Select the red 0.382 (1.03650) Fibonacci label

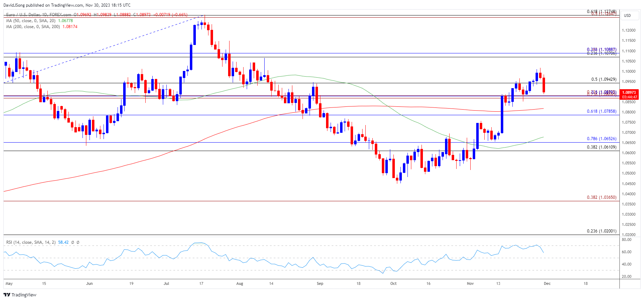[x=602, y=197]
